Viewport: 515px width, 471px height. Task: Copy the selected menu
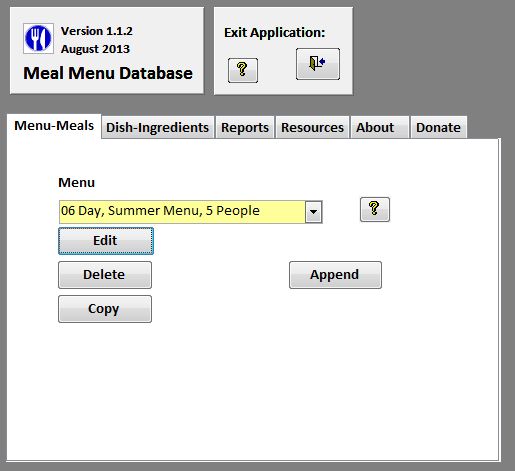[x=105, y=309]
